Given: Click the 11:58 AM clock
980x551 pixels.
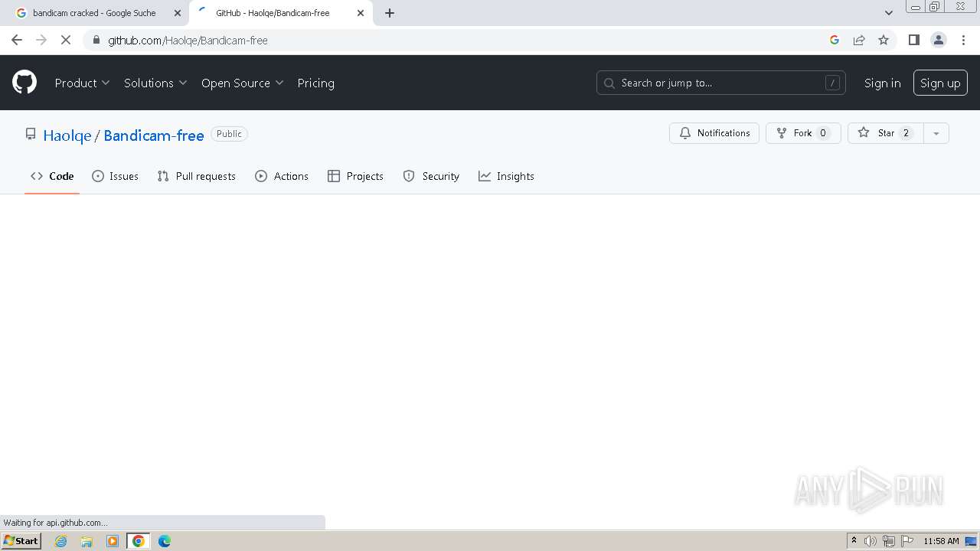Looking at the screenshot, I should [x=941, y=541].
